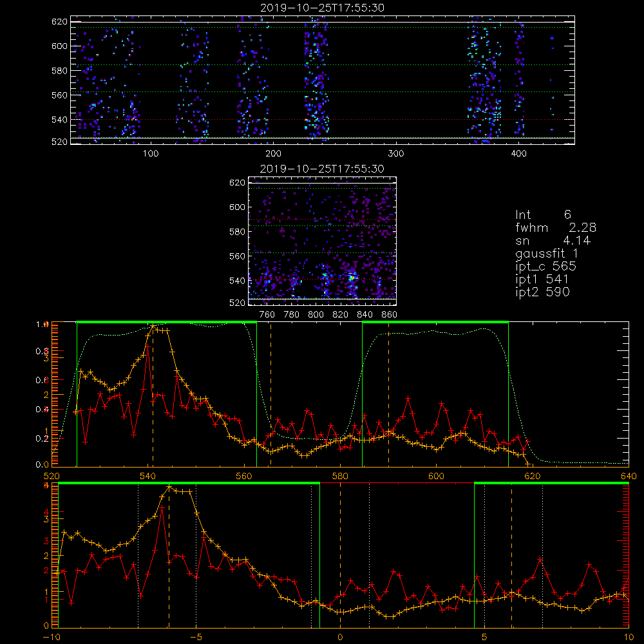Select the 'ipt_c 565' readout line
Screen dimensions: 644x644
[x=546, y=267]
